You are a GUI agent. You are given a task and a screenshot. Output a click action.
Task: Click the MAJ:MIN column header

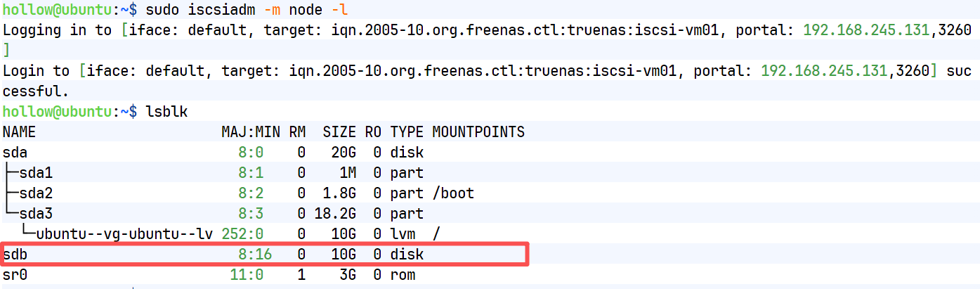click(249, 132)
